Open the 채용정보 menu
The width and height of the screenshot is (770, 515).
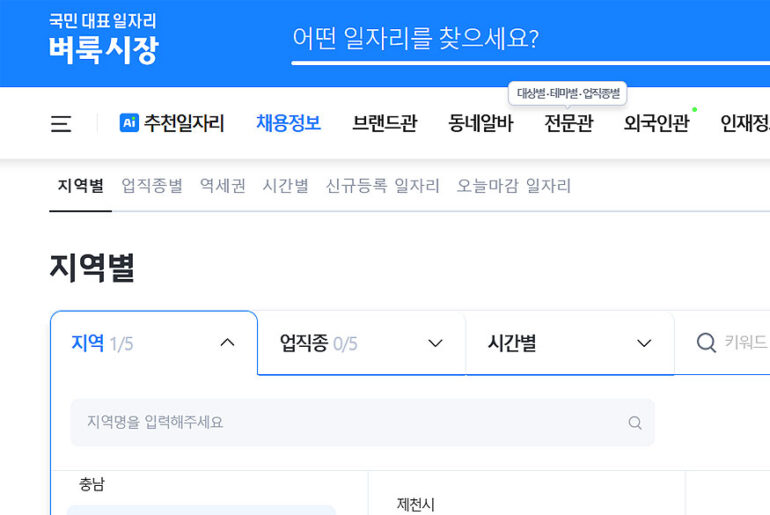(x=288, y=124)
